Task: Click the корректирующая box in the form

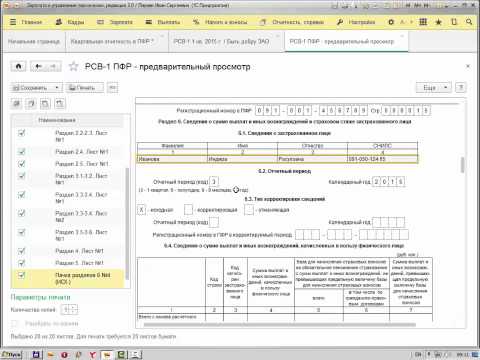Action: pyautogui.click(x=189, y=210)
